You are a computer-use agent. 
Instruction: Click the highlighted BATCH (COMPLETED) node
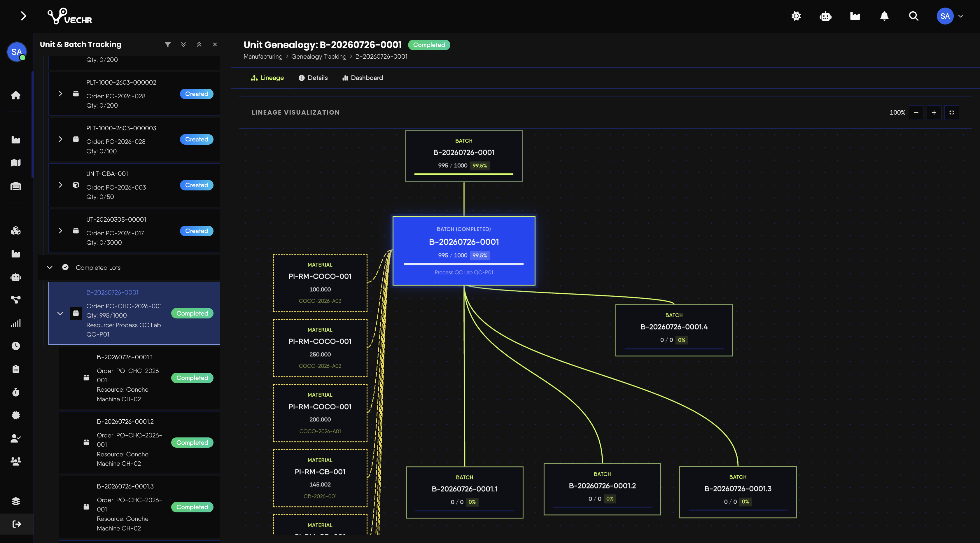[x=464, y=251]
